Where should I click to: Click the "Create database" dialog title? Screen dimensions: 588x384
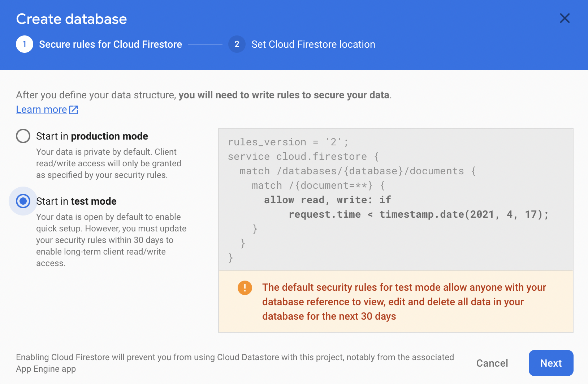[x=72, y=19]
